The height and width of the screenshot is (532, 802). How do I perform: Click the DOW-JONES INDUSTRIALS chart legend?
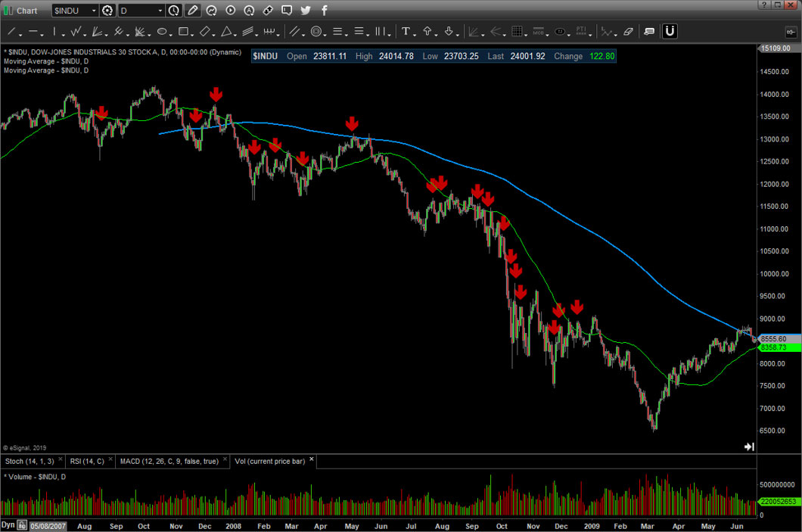[123, 52]
